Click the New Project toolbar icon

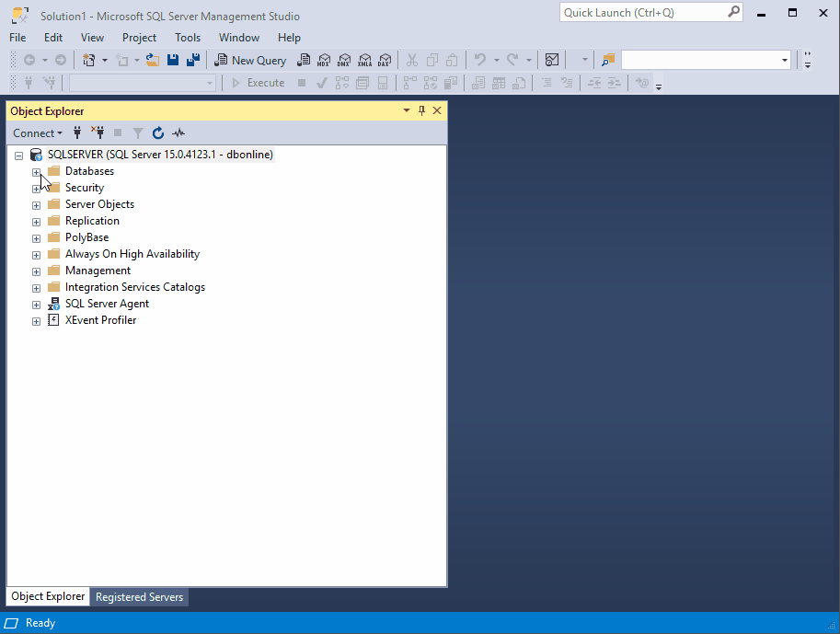click(89, 60)
